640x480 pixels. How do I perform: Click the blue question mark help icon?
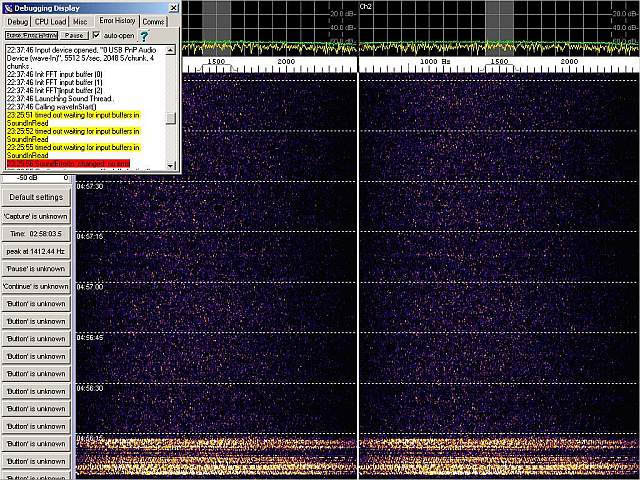144,36
